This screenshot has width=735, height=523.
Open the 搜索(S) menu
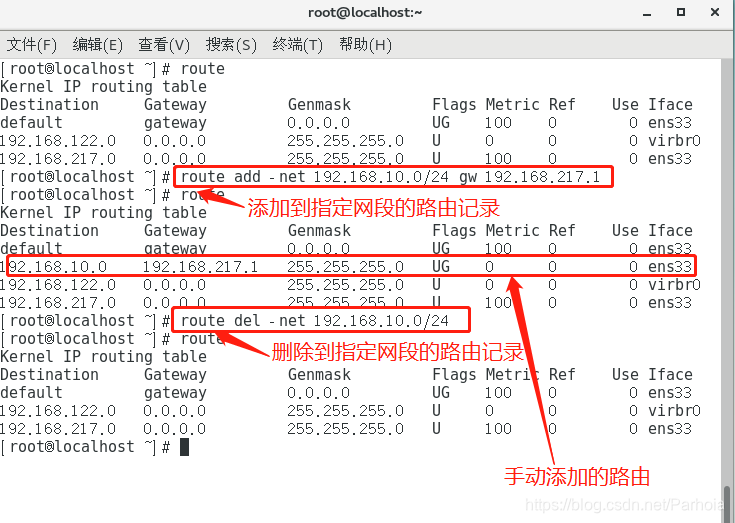pyautogui.click(x=231, y=45)
